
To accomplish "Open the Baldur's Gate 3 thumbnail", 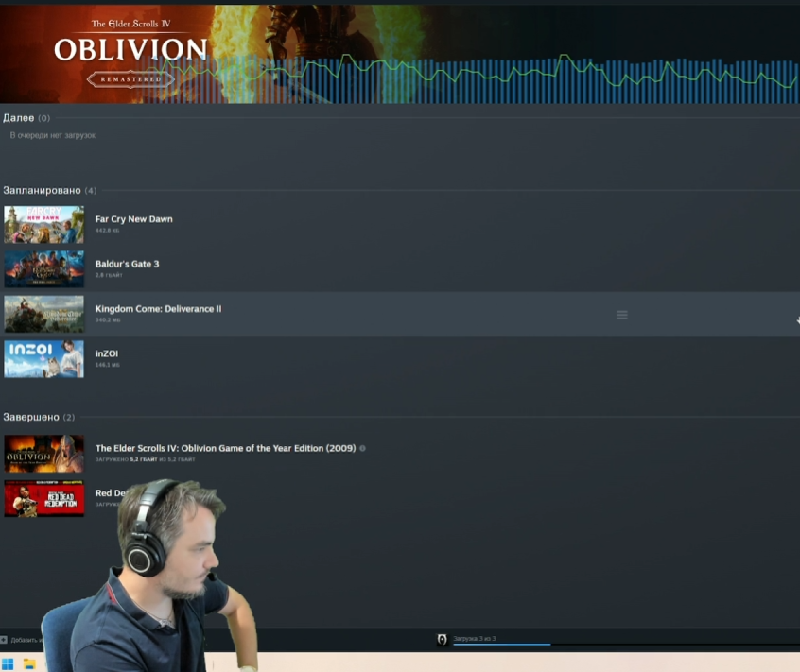I will click(43, 269).
